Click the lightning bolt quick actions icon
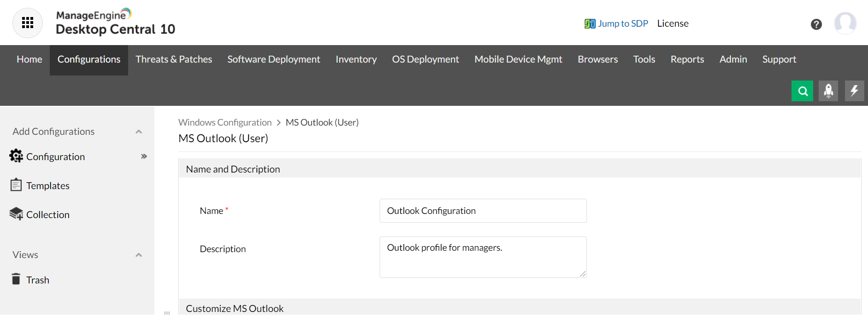Image resolution: width=868 pixels, height=317 pixels. (854, 91)
